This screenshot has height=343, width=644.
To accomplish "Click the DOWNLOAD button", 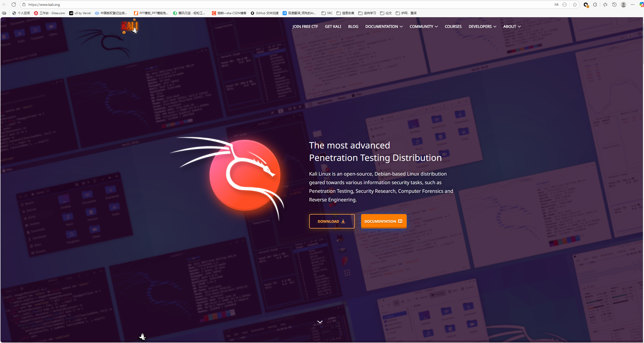I will point(332,221).
